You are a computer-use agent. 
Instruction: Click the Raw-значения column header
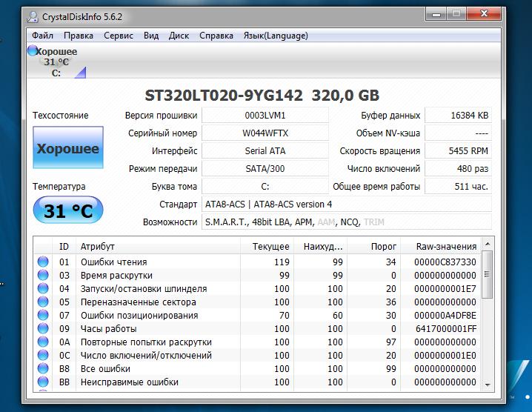pyautogui.click(x=441, y=247)
